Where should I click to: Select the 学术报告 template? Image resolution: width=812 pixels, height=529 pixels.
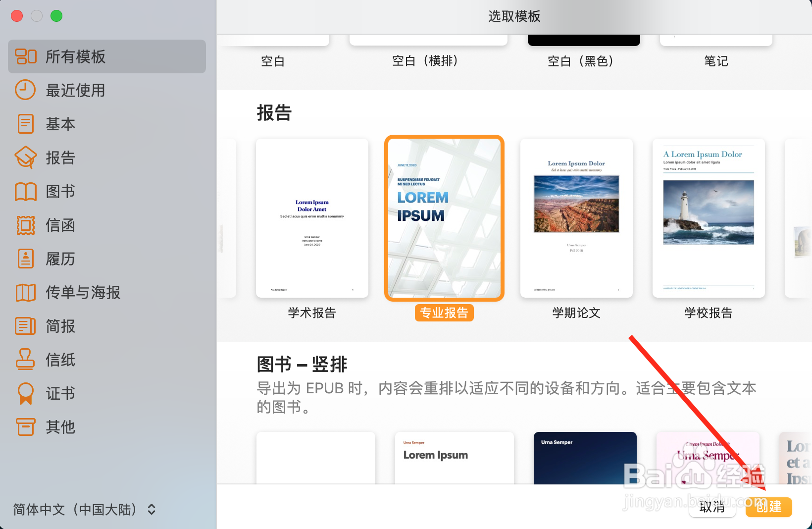[312, 218]
